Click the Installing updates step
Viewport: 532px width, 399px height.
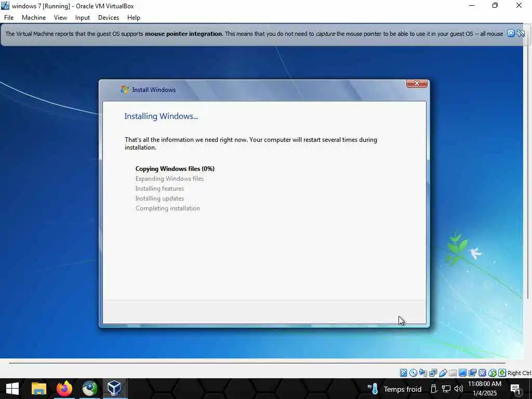click(x=159, y=198)
